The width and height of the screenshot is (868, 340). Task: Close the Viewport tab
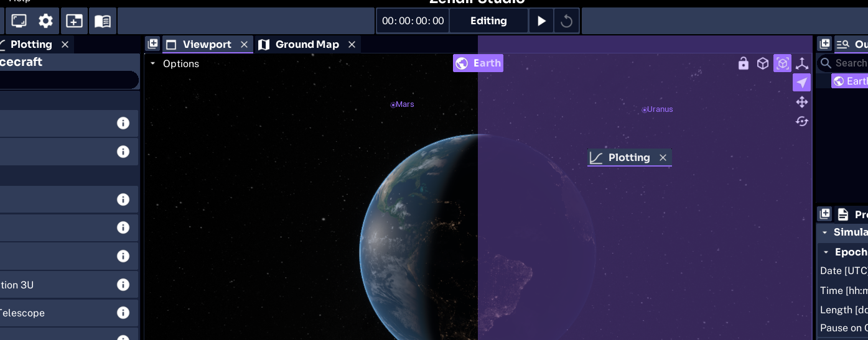tap(245, 45)
